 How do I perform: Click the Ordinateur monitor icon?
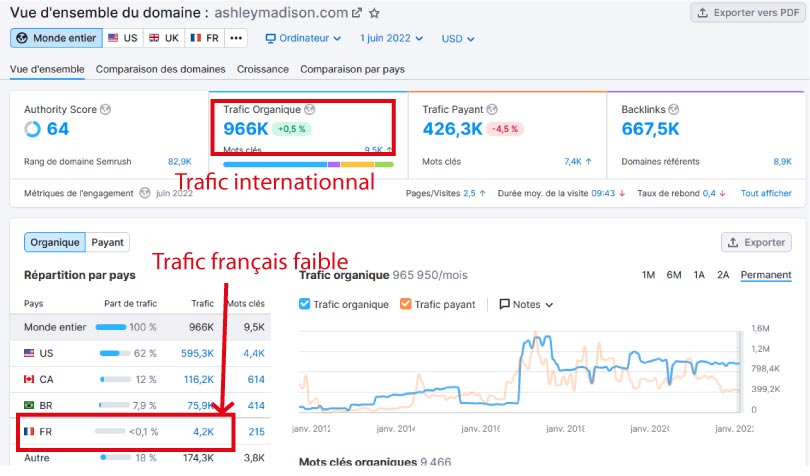click(270, 38)
